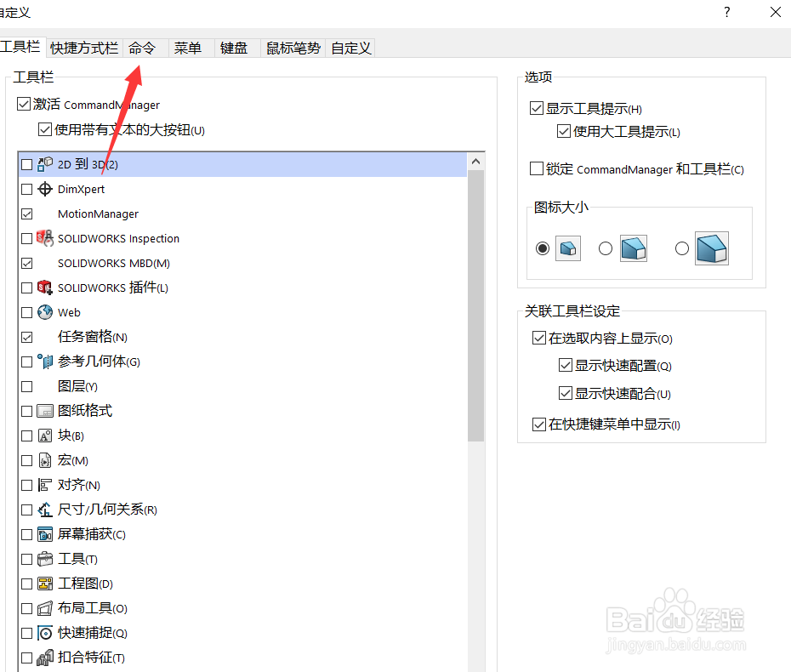791x672 pixels.
Task: Uncheck the SOLIDWORKS MBD checkbox
Action: tap(26, 264)
